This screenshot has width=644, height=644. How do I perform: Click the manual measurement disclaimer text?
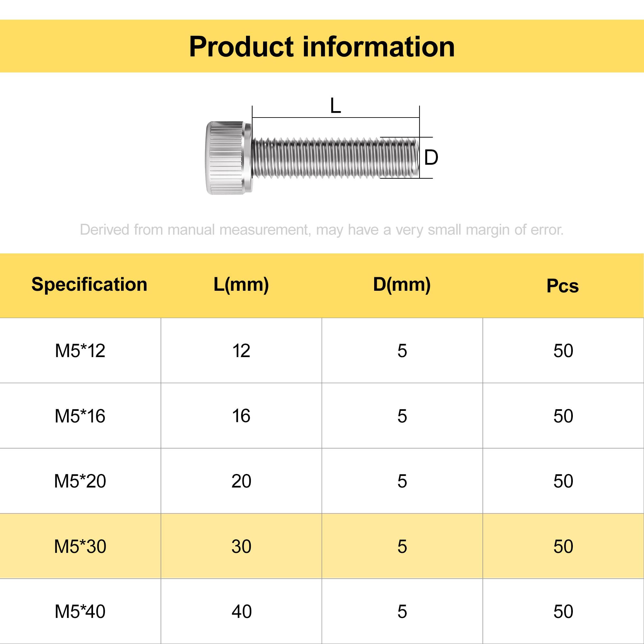click(x=322, y=230)
